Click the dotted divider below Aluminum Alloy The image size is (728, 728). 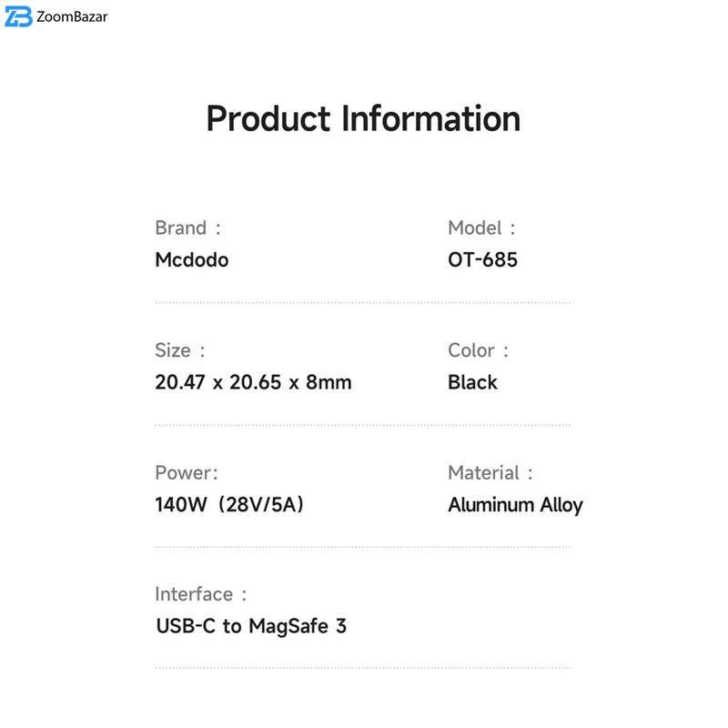pyautogui.click(x=510, y=547)
